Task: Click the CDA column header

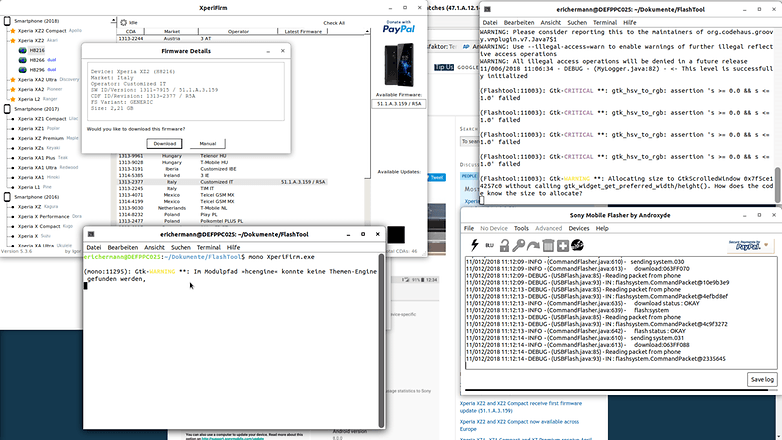Action: click(x=131, y=31)
